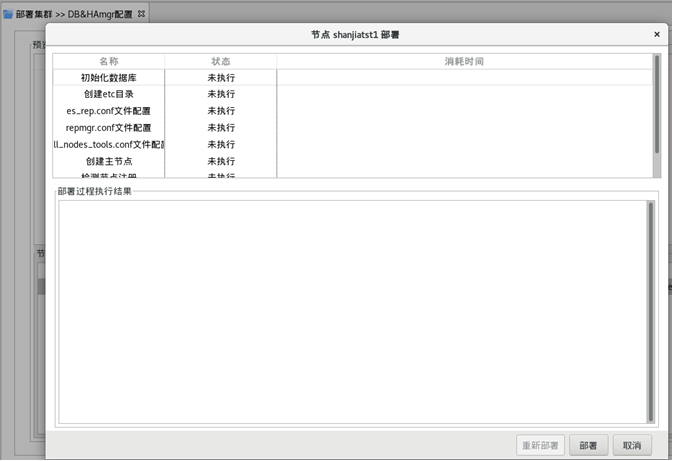The width and height of the screenshot is (673, 461).
Task: Click the 部署 (Deploy) button
Action: (588, 445)
